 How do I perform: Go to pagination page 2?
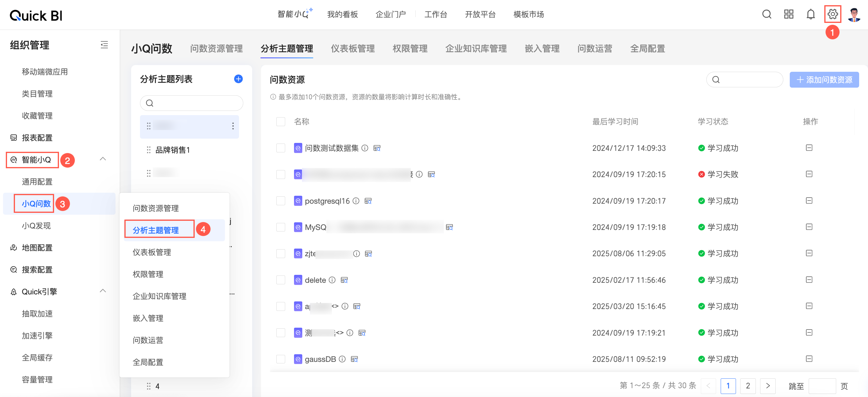click(748, 386)
